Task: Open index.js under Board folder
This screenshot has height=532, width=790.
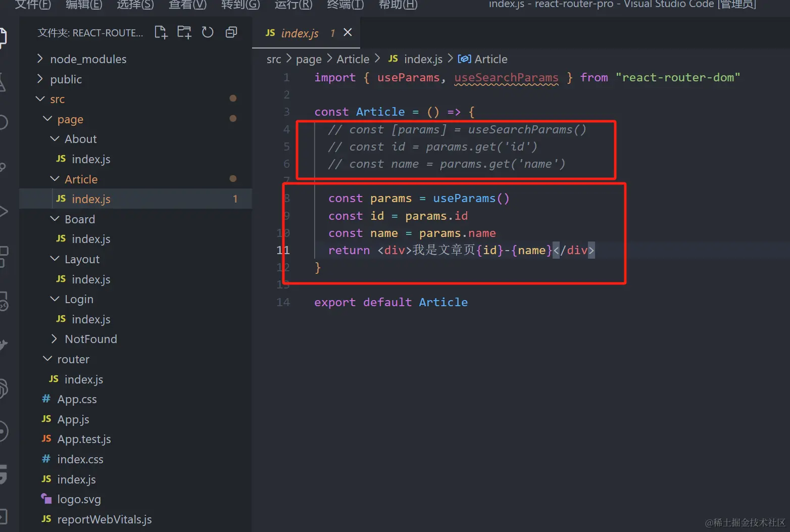Action: (135, 239)
